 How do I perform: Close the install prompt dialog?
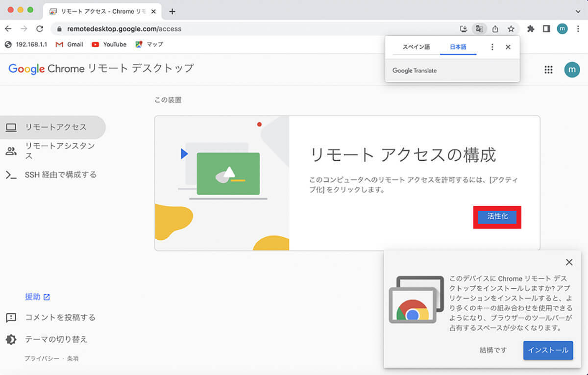point(569,262)
